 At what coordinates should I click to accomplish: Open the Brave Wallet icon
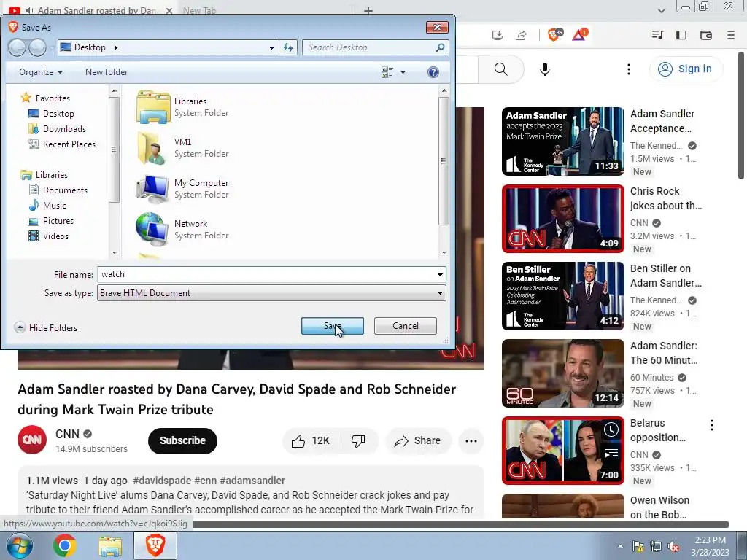pyautogui.click(x=706, y=35)
